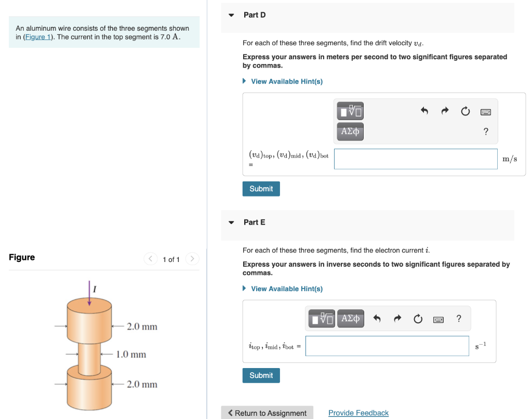Collapse the Part D section

point(232,15)
